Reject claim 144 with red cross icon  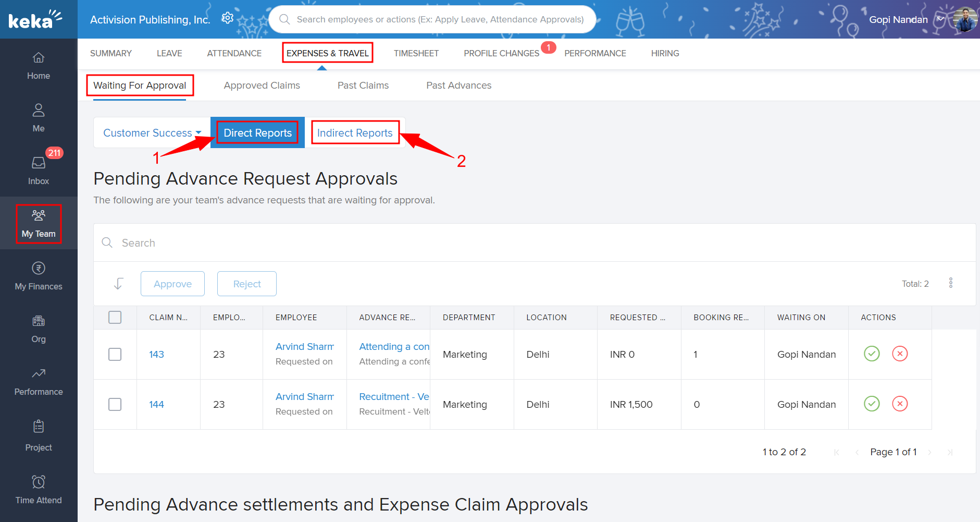900,404
